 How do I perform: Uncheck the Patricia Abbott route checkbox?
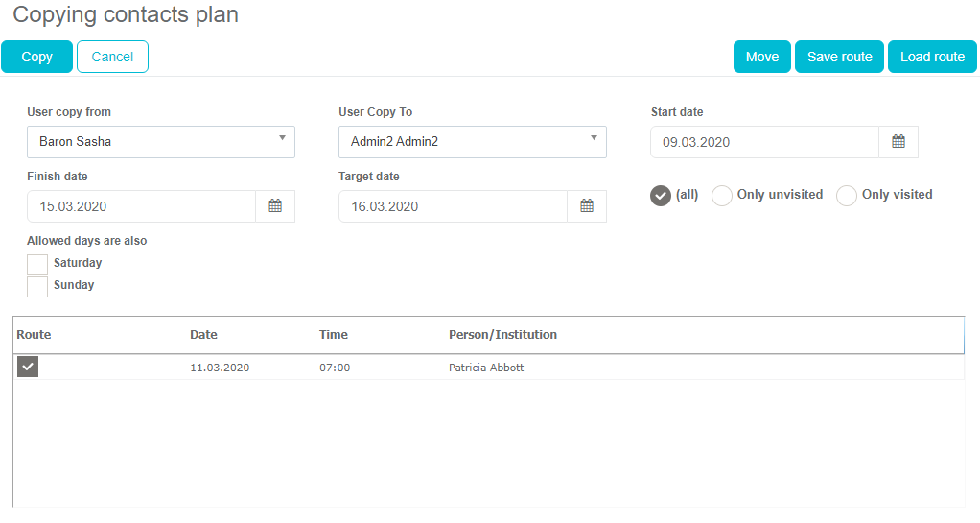coord(28,367)
